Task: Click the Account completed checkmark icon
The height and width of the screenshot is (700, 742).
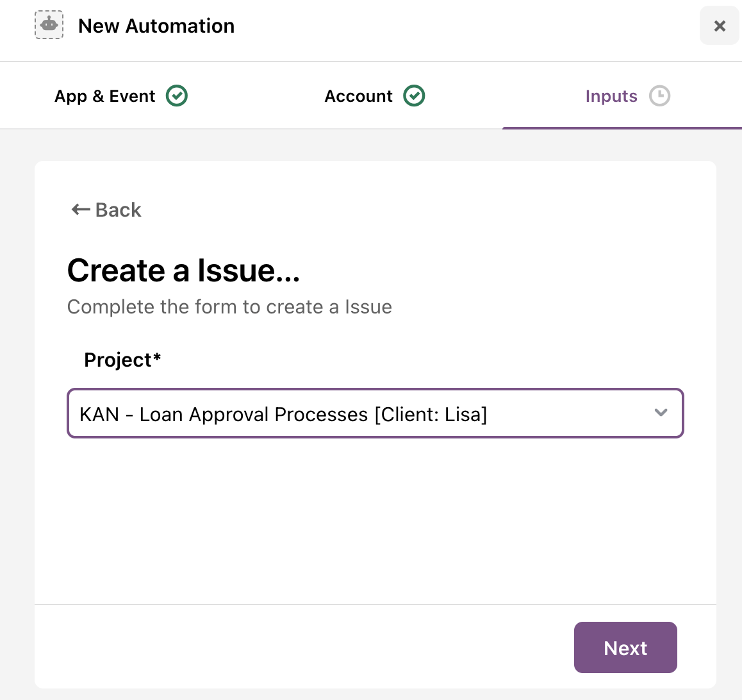Action: tap(414, 96)
